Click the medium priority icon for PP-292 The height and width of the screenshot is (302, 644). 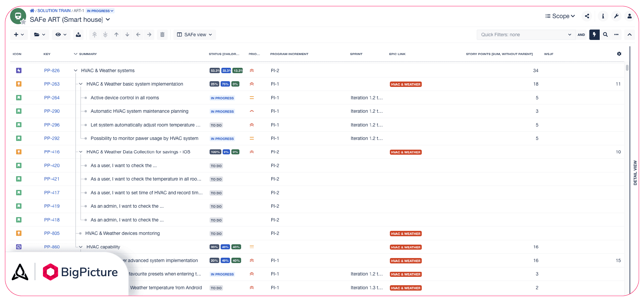(252, 138)
